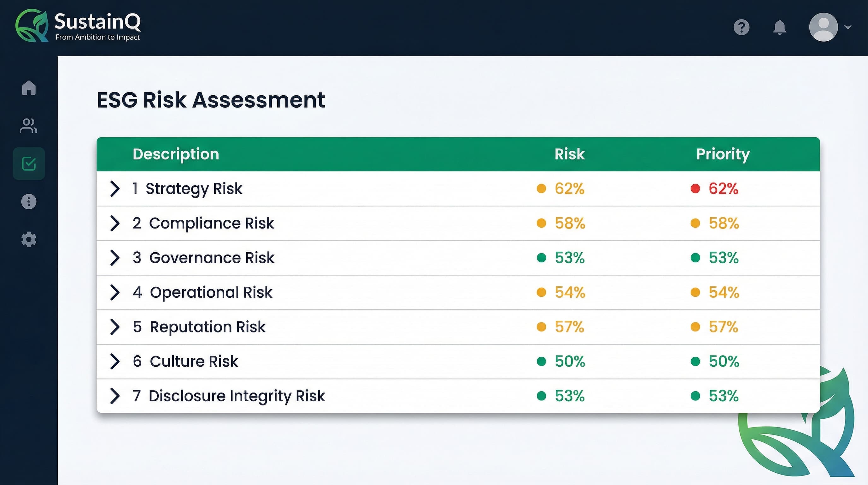Click the active Assessments checkmark icon

[x=29, y=164]
